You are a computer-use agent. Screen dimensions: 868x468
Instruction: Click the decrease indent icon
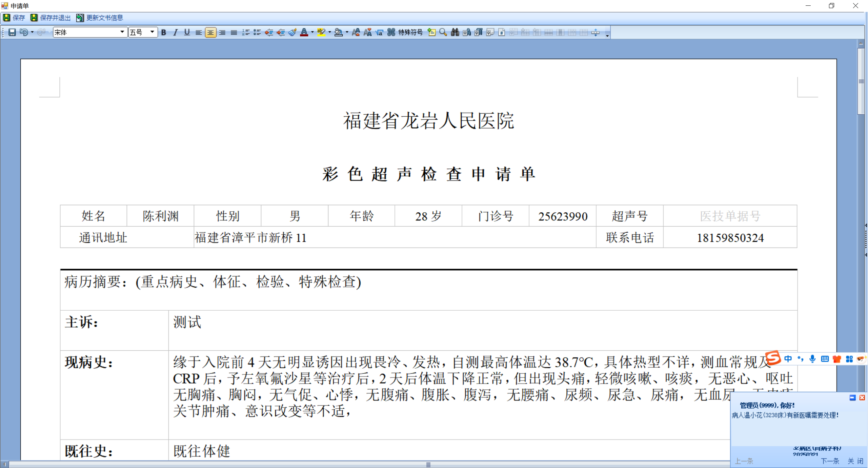click(269, 32)
